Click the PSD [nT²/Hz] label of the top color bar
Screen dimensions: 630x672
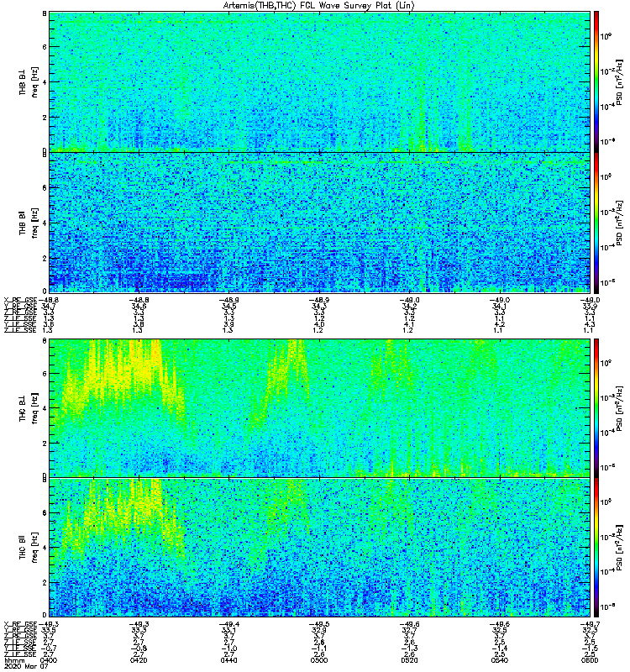tap(619, 81)
